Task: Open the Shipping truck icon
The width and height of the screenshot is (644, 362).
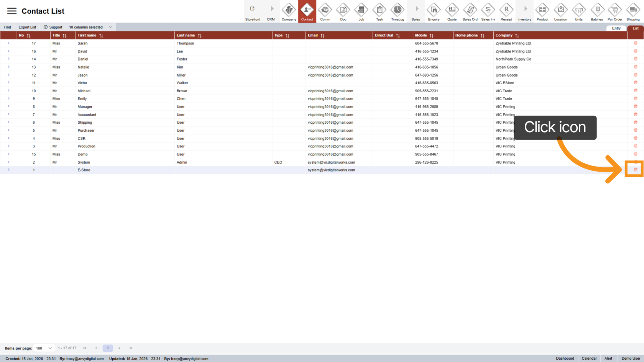Action: point(633,10)
